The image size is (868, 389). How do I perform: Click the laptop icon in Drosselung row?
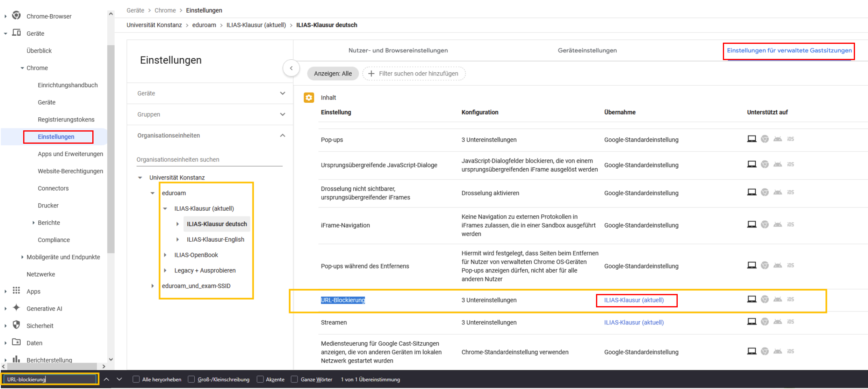coord(752,192)
